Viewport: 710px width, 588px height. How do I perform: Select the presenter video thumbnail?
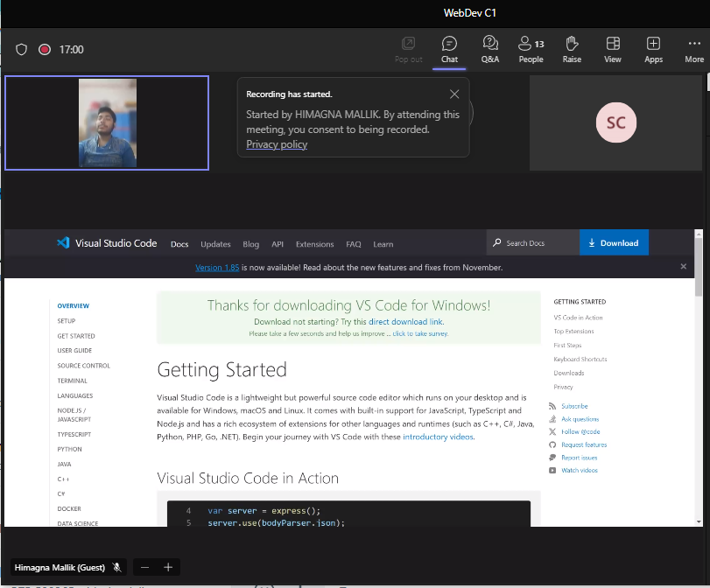pos(107,123)
